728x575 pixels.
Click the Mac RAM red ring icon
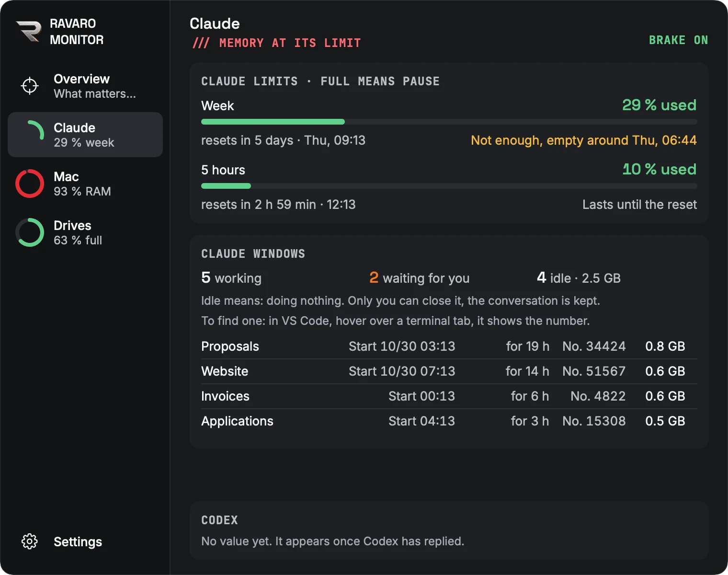(30, 184)
